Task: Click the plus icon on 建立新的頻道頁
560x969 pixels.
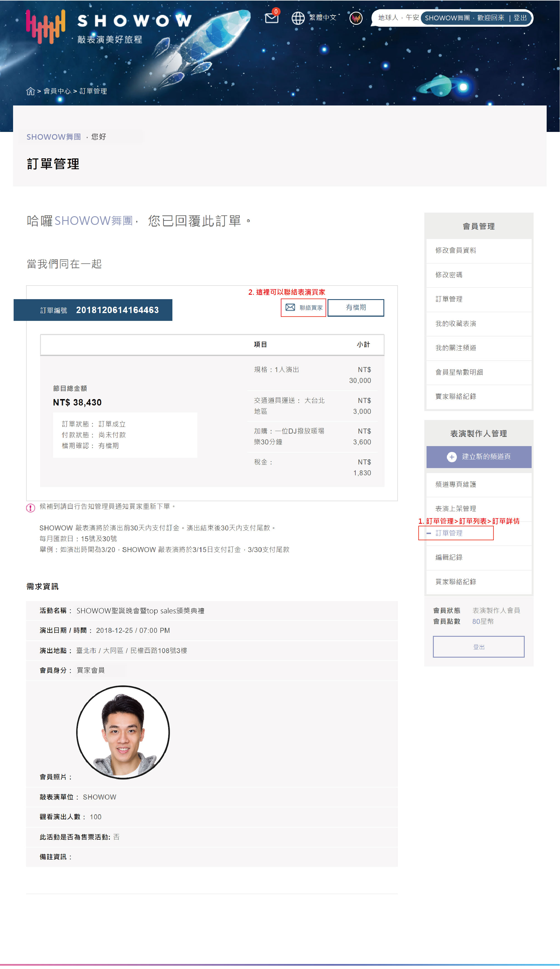Action: (x=452, y=457)
